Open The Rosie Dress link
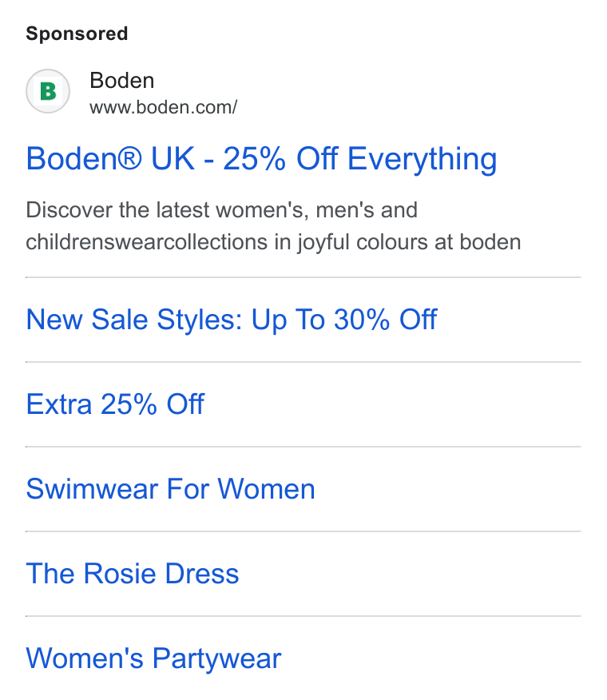Viewport: 607px width, 700px height. [x=133, y=574]
